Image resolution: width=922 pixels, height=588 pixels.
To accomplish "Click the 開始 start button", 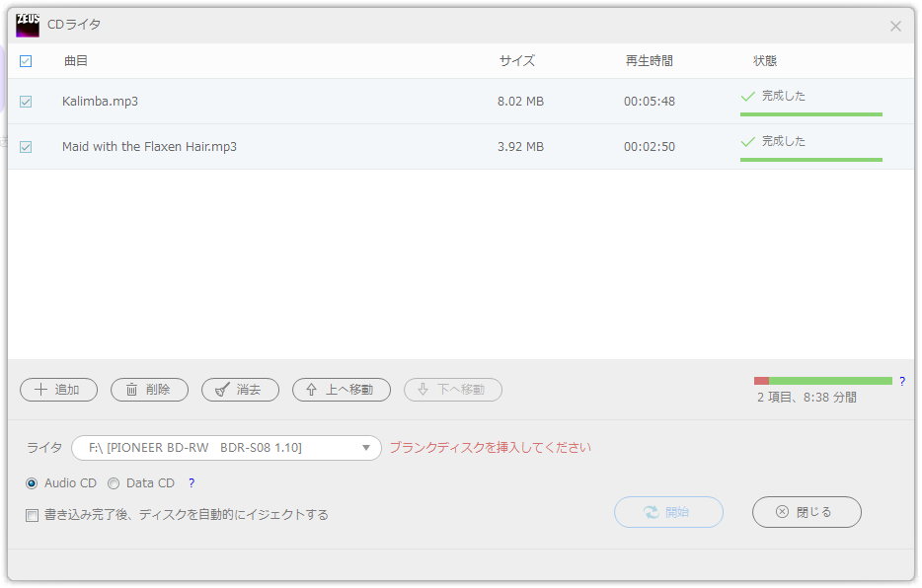I will click(x=668, y=512).
